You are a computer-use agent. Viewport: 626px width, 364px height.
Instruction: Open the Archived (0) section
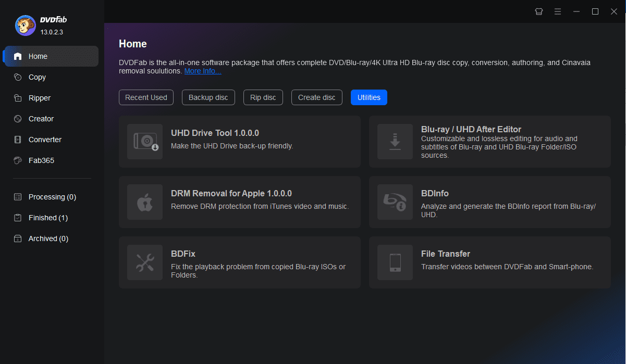[47, 238]
